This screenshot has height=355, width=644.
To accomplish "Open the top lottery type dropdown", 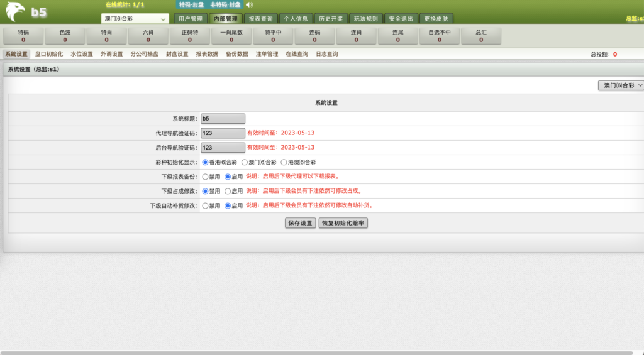I will pyautogui.click(x=135, y=19).
